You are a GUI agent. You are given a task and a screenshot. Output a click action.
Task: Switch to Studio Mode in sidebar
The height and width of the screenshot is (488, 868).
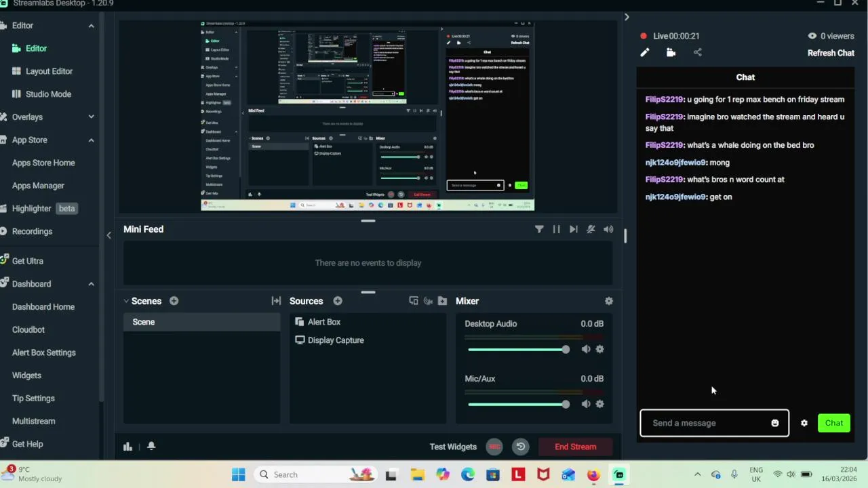(48, 94)
